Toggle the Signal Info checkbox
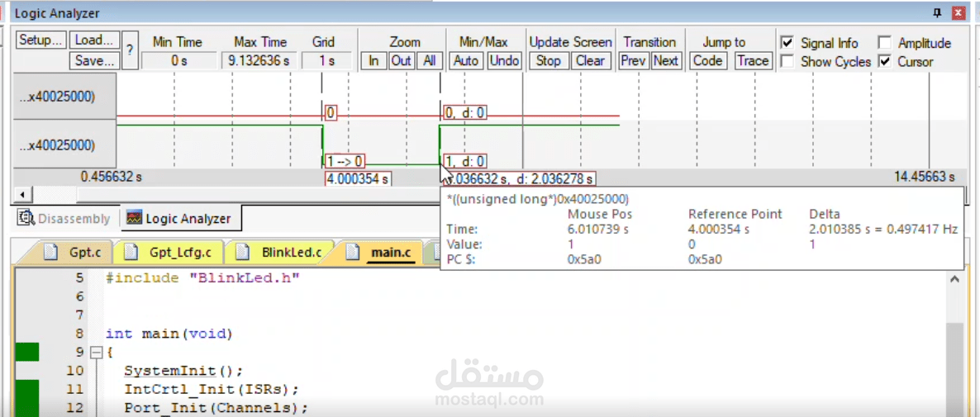 pos(788,43)
